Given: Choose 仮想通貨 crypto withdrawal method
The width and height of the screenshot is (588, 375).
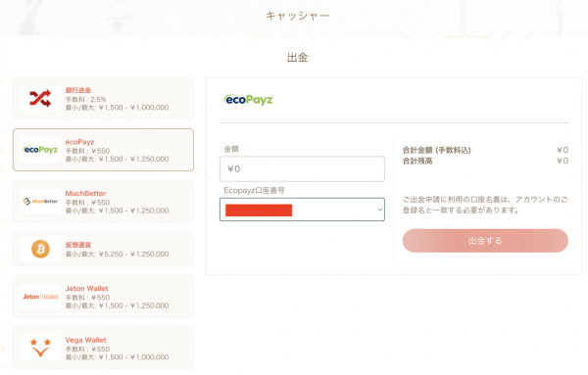Looking at the screenshot, I should click(x=104, y=249).
